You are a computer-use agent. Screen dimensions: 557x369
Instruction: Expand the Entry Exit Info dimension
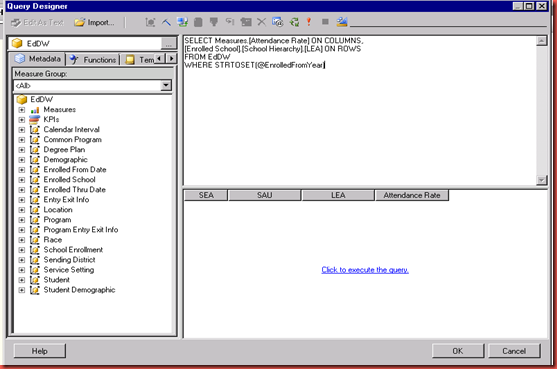click(22, 200)
